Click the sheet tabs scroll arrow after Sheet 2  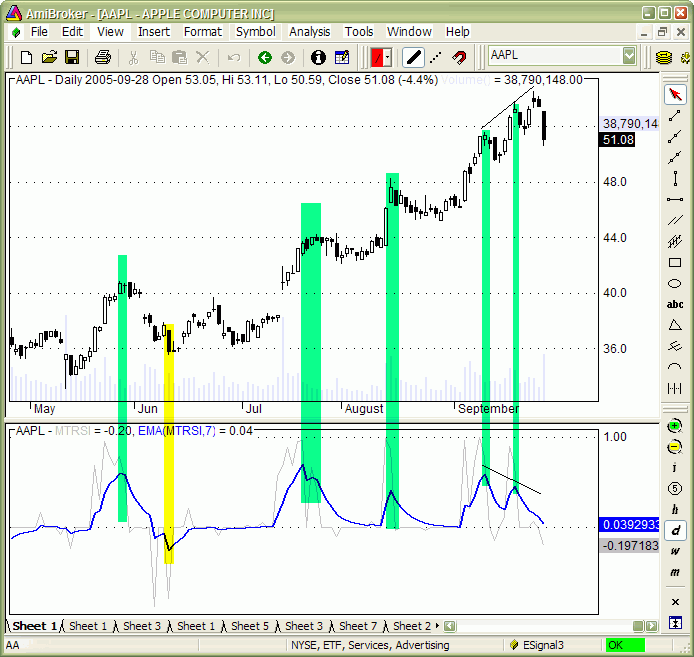437,626
